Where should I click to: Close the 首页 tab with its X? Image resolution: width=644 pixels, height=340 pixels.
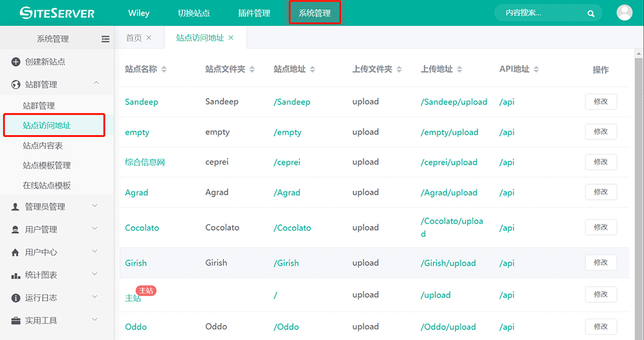tap(149, 38)
